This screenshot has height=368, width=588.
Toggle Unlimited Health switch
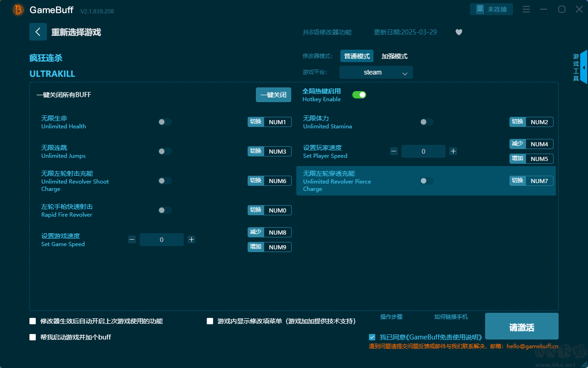pos(165,122)
